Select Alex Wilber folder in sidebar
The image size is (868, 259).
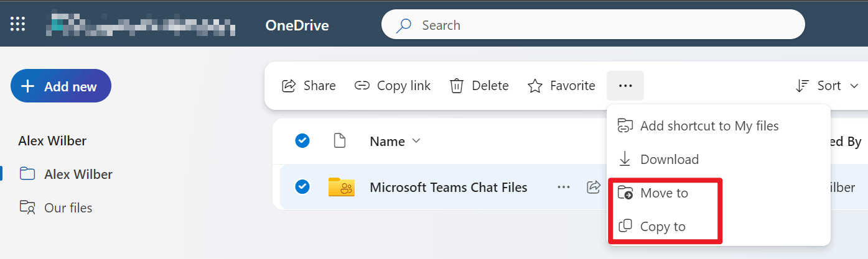(x=66, y=174)
